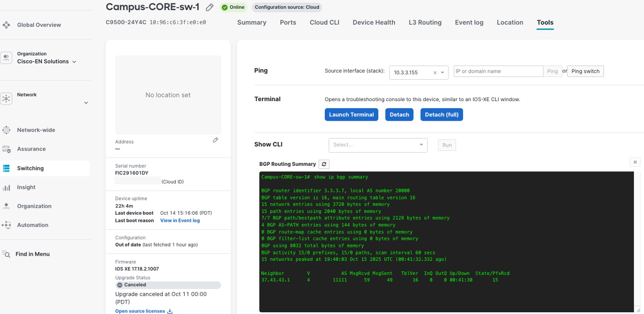Click the serial number FIC291601DY
Screen dimensions: 644x314
(x=132, y=173)
